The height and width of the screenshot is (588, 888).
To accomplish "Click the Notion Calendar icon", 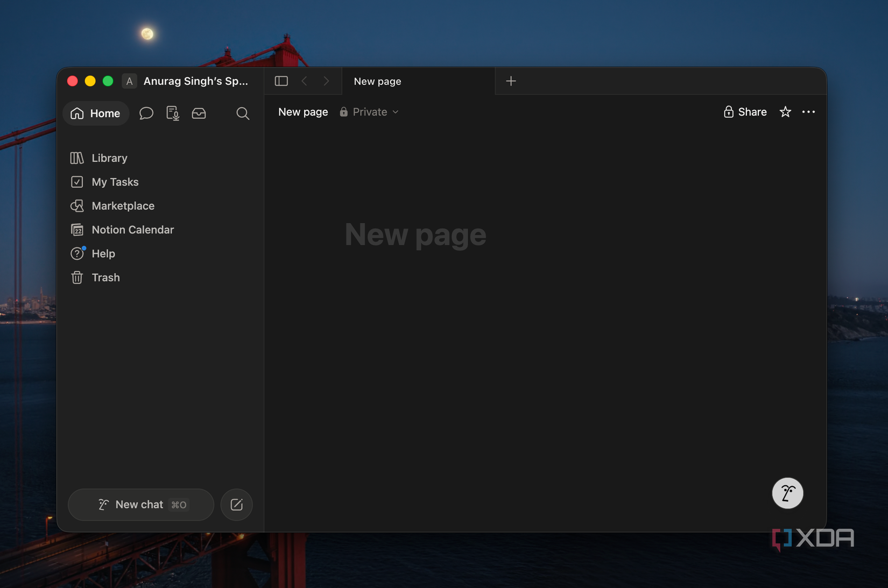I will click(x=77, y=230).
